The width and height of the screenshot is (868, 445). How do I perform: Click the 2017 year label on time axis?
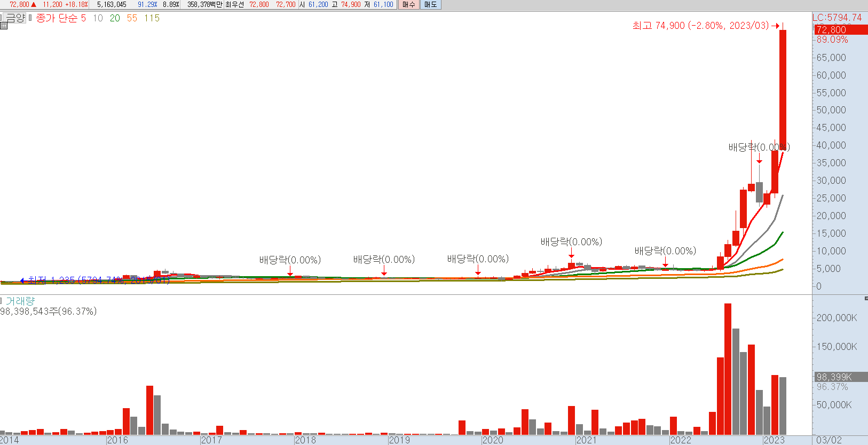(x=211, y=440)
